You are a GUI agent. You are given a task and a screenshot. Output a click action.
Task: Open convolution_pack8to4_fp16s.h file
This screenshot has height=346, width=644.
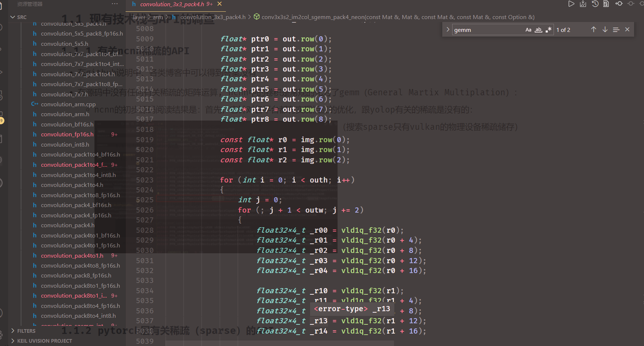tap(81, 306)
